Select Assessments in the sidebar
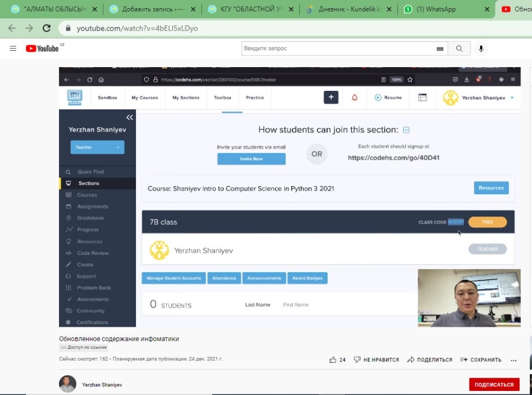532x395 pixels. pyautogui.click(x=92, y=299)
